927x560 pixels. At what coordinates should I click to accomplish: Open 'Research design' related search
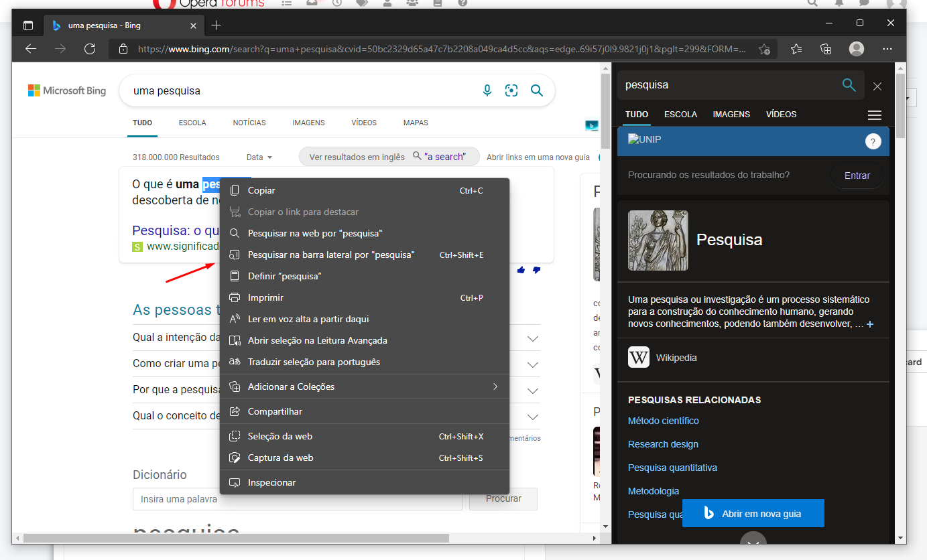[x=663, y=444]
